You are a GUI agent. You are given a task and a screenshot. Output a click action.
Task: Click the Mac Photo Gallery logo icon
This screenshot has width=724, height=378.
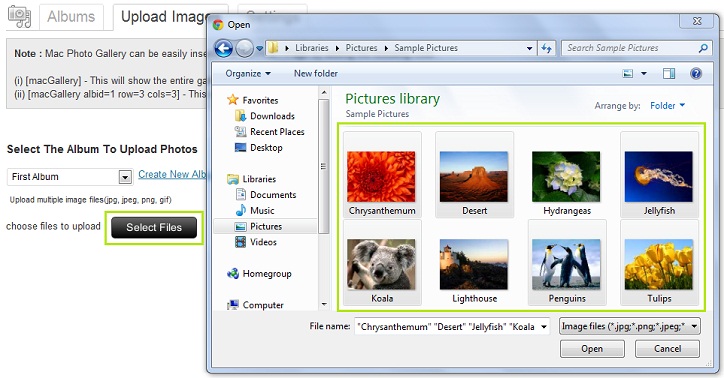pyautogui.click(x=19, y=17)
